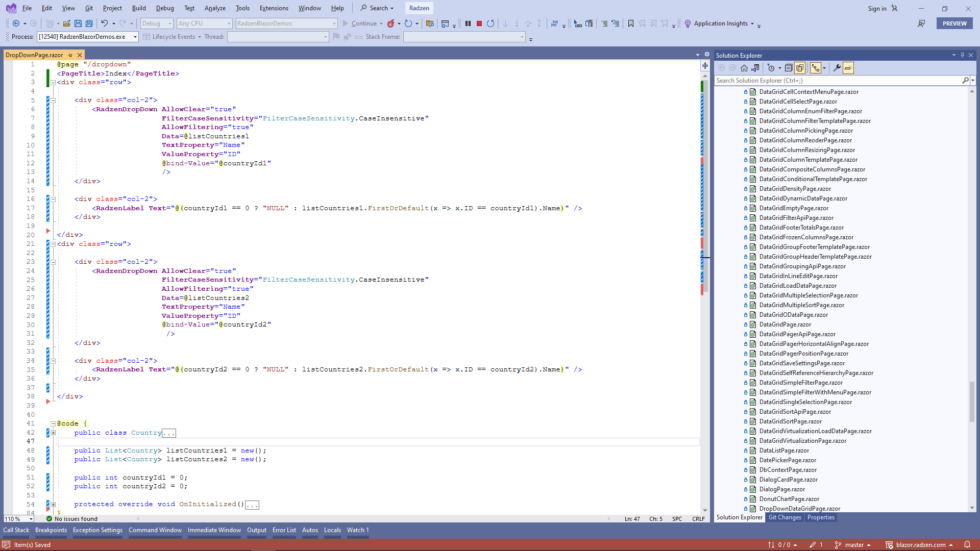Viewport: 980px width, 551px height.
Task: Toggle bookmark on current line
Action: click(631, 23)
